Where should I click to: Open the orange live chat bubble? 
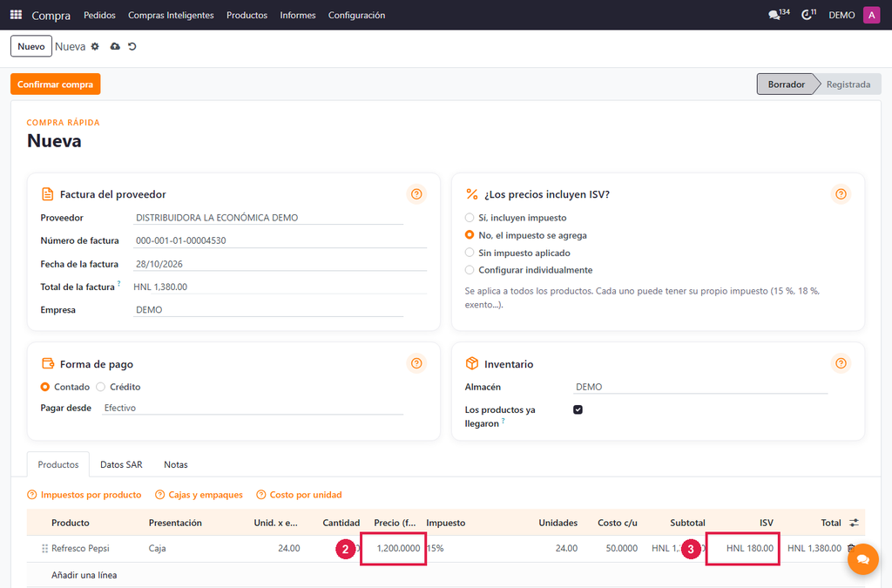pyautogui.click(x=862, y=559)
